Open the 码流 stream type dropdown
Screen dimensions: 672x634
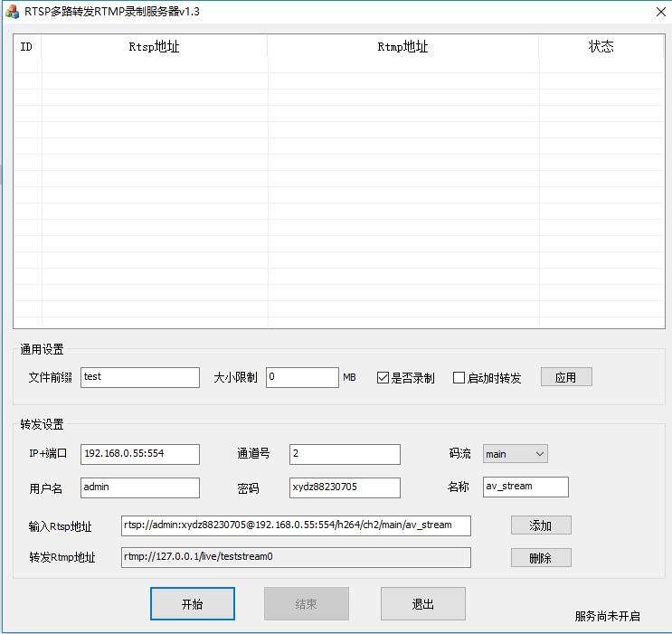pyautogui.click(x=515, y=454)
